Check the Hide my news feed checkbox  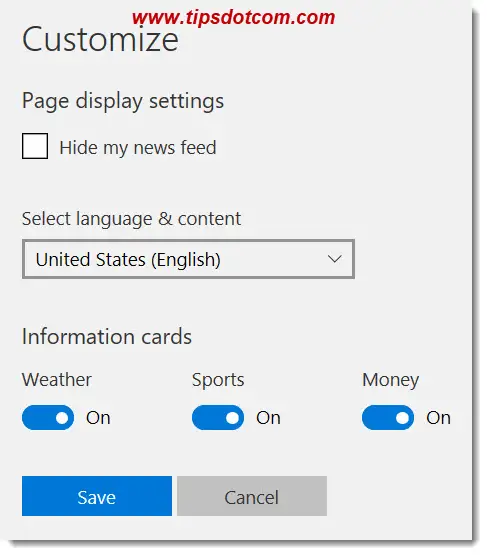point(35,146)
